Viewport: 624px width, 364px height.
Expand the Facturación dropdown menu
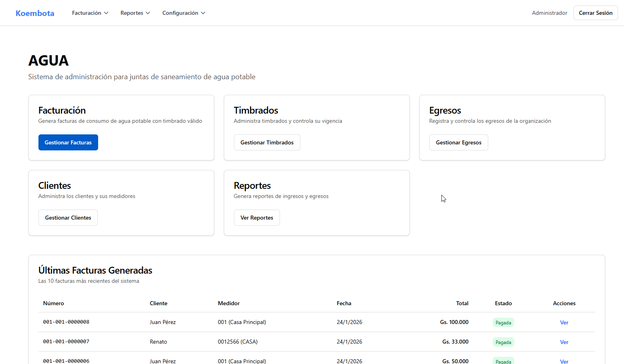tap(90, 13)
